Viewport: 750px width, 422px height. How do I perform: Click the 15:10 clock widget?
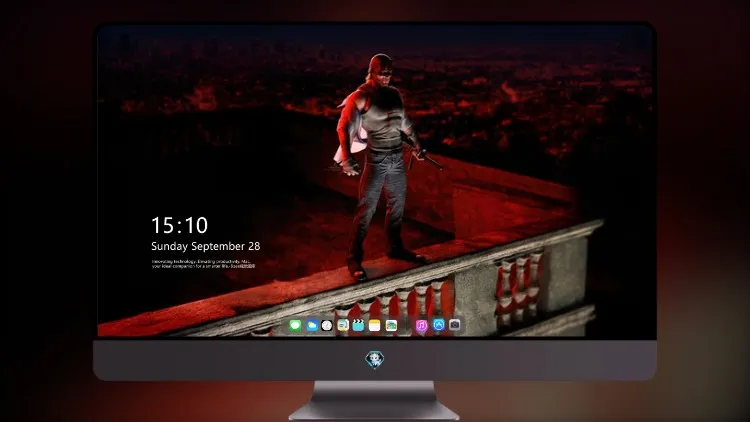(x=179, y=225)
